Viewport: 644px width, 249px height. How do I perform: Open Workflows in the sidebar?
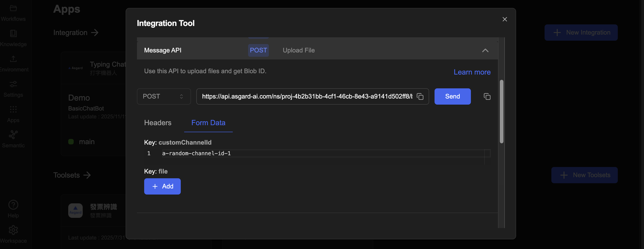click(13, 13)
